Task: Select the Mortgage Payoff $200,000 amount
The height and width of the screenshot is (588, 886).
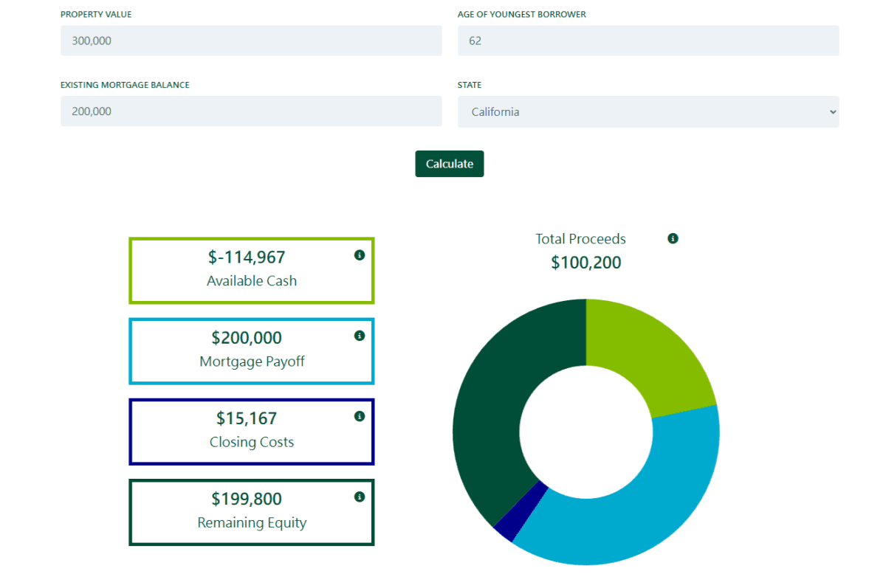Action: click(x=247, y=338)
